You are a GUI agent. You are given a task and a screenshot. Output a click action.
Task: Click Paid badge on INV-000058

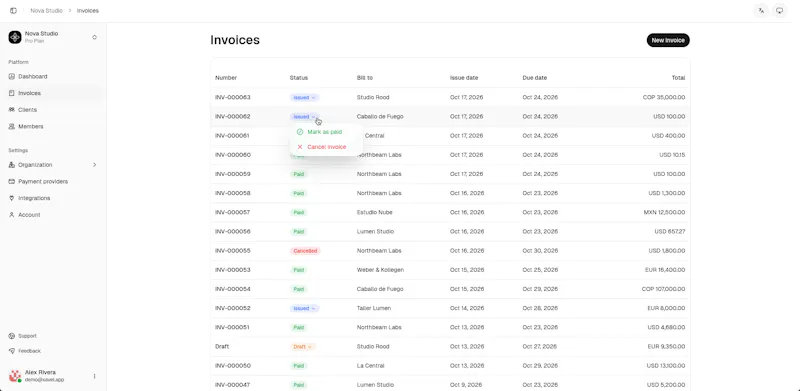(298, 193)
